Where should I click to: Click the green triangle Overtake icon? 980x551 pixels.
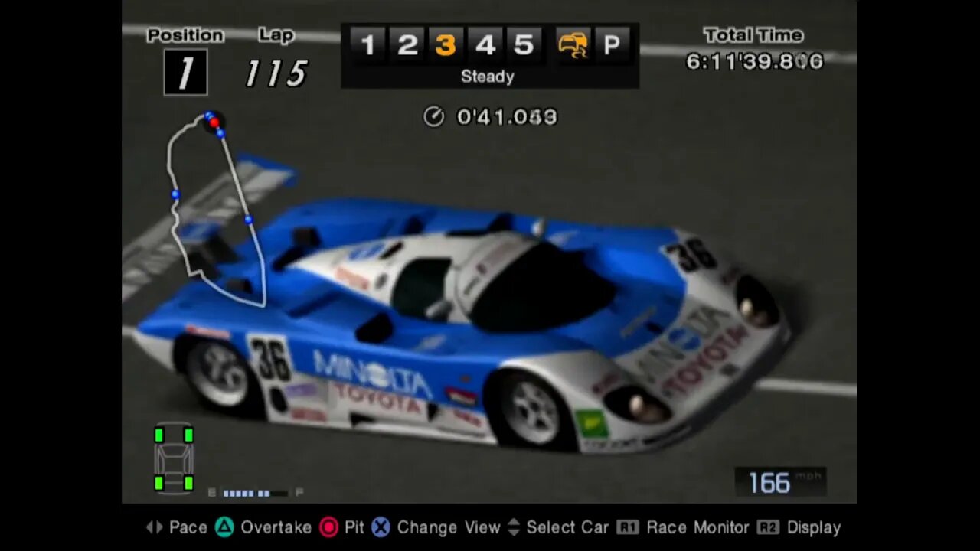pos(224,527)
